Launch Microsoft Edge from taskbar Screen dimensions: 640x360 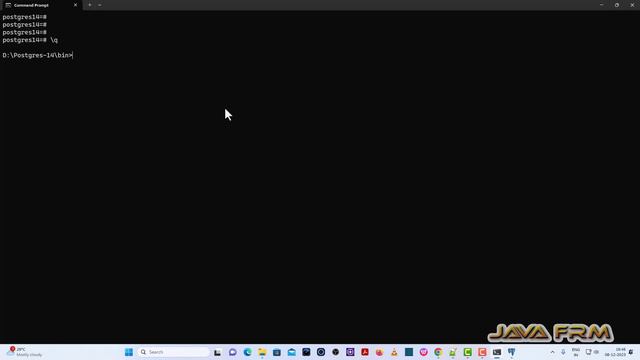coord(247,352)
